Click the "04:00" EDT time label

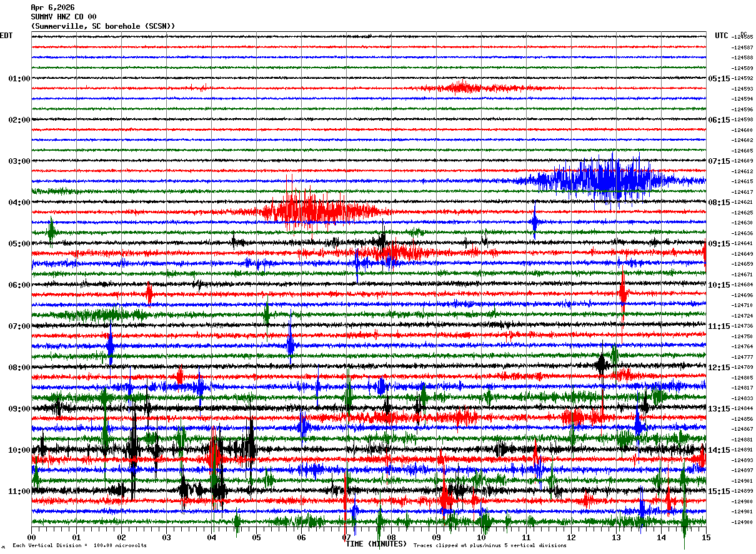19,203
